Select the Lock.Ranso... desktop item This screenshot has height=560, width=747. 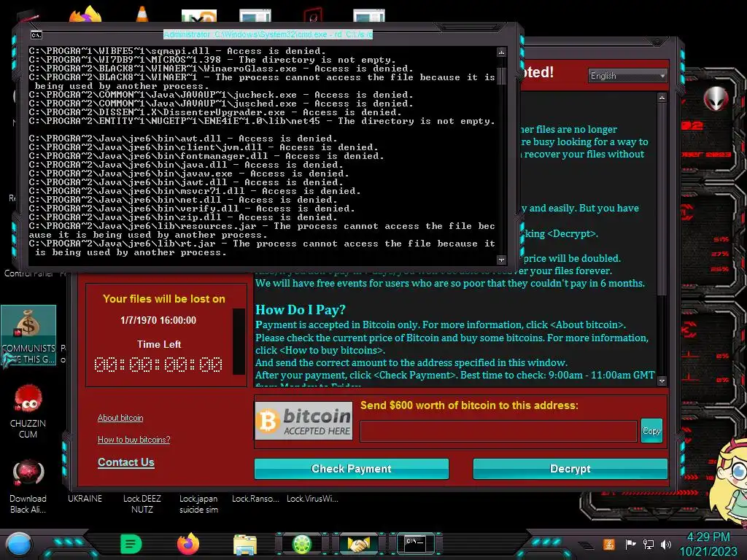tap(255, 499)
